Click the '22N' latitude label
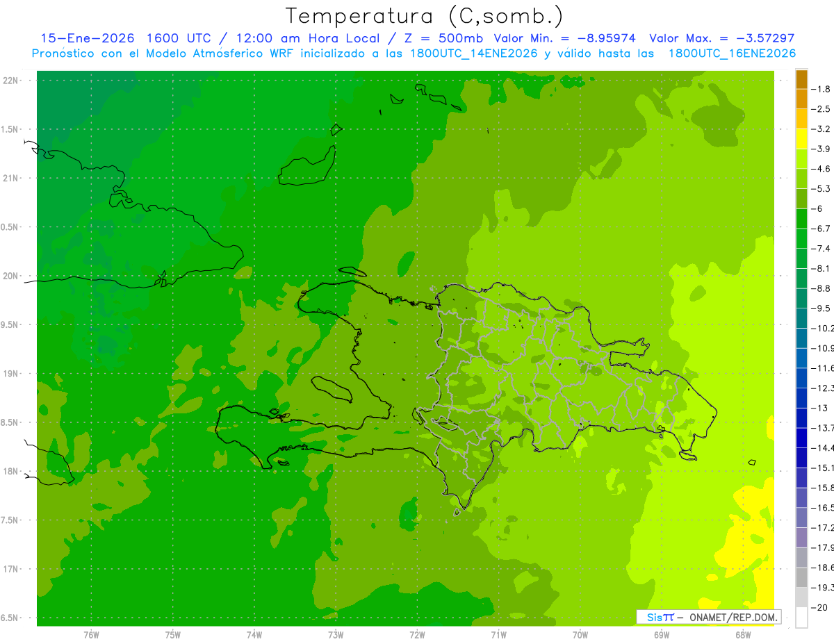 click(x=12, y=80)
